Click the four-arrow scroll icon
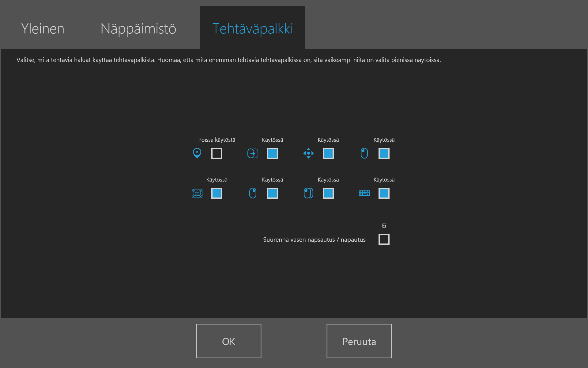Viewport: 588px width, 368px height. coord(308,153)
